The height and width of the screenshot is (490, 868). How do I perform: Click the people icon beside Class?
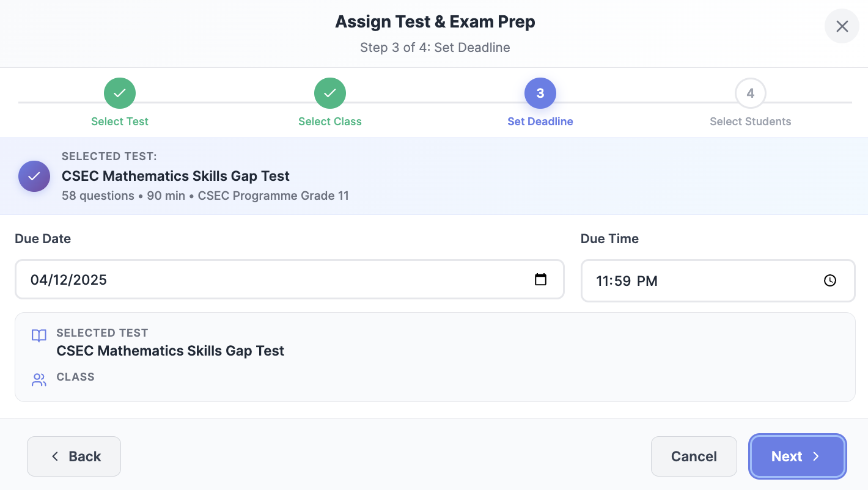[x=39, y=380]
